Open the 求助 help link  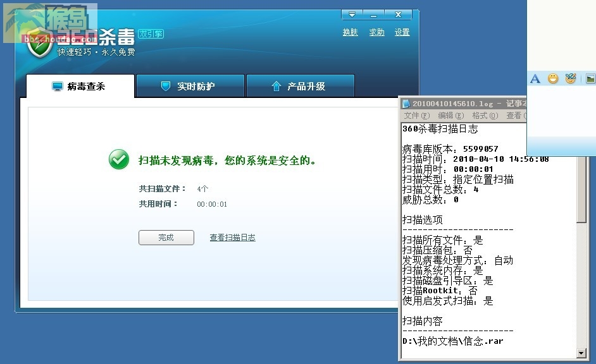point(376,32)
